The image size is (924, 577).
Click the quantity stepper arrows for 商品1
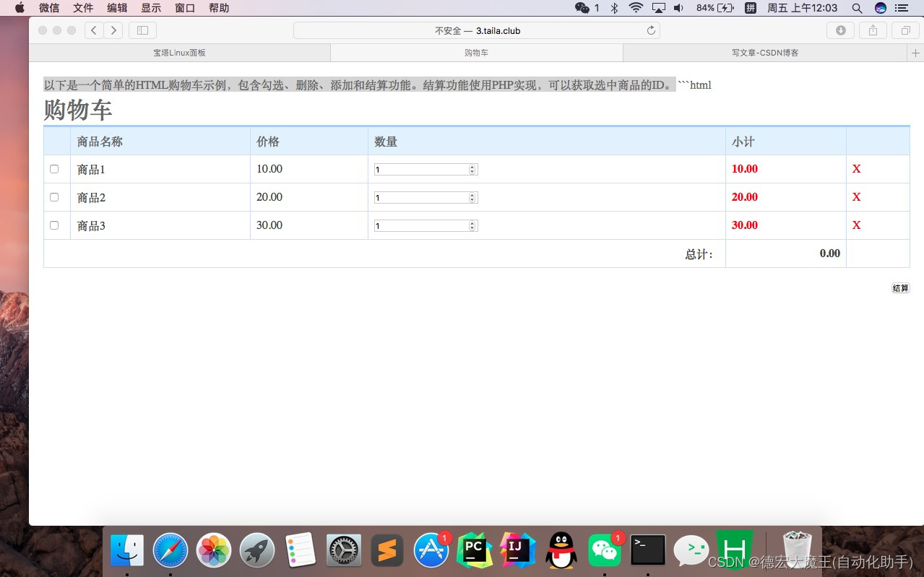click(x=472, y=169)
